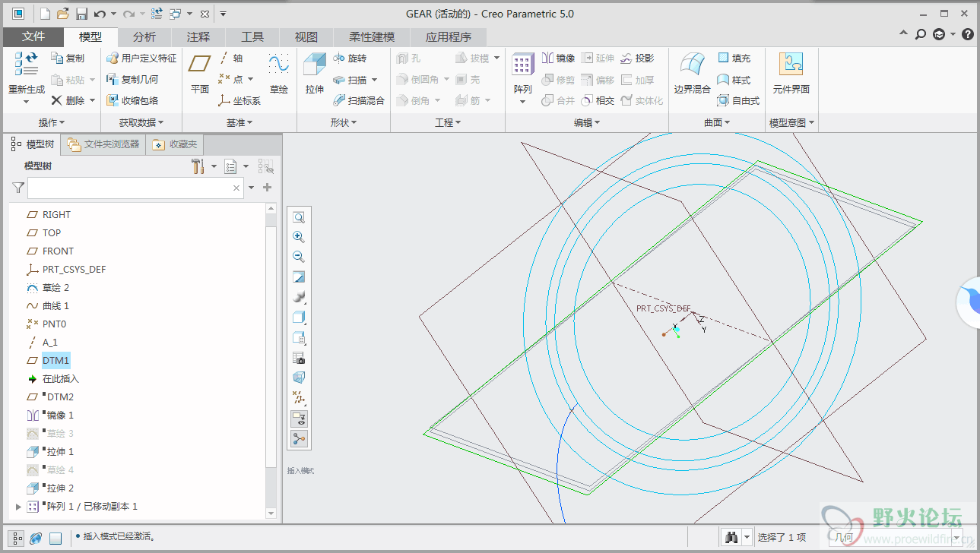Select the 拉伸 1 feature in model tree
980x553 pixels.
(x=60, y=451)
